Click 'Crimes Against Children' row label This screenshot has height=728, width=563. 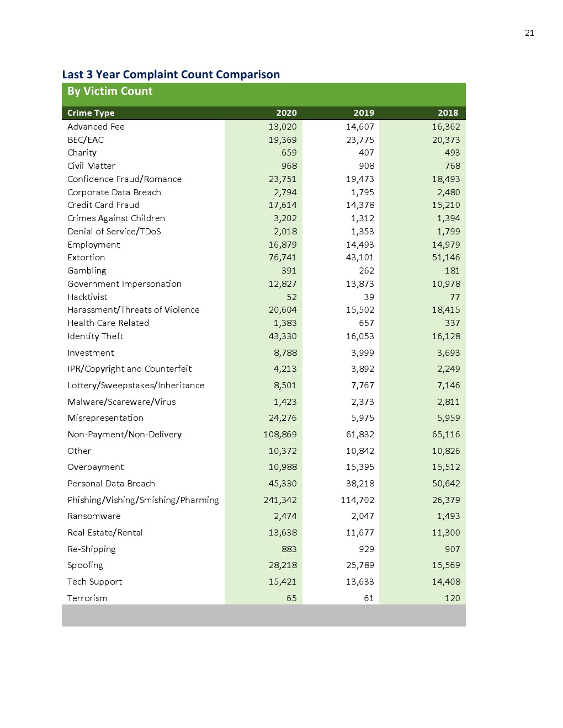116,218
